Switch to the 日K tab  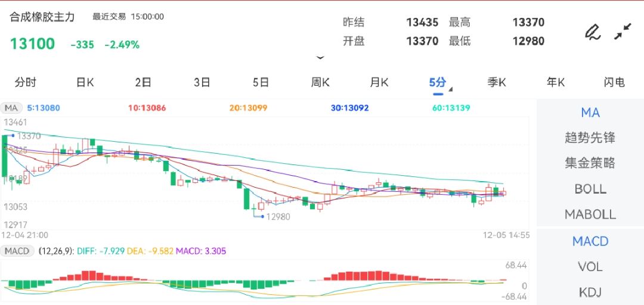click(x=85, y=83)
